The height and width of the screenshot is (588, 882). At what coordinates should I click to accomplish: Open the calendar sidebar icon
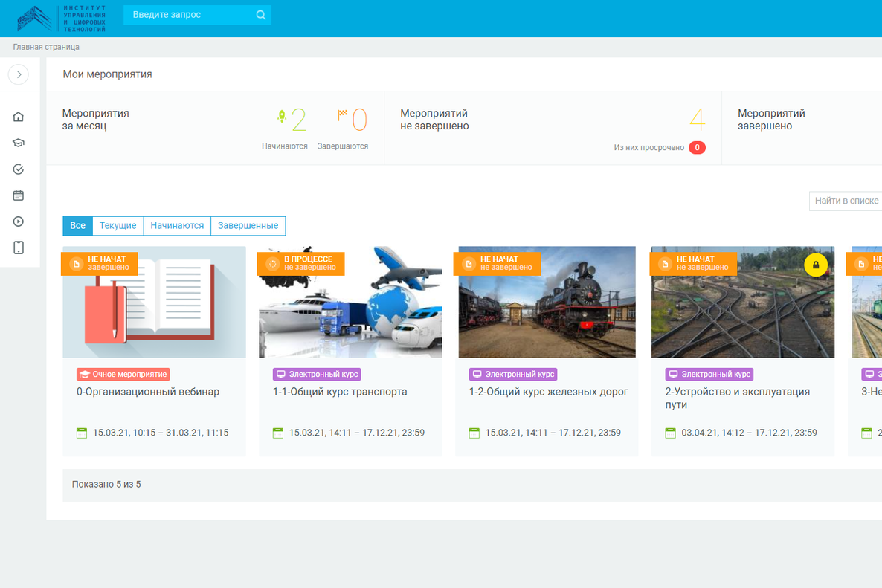[19, 196]
